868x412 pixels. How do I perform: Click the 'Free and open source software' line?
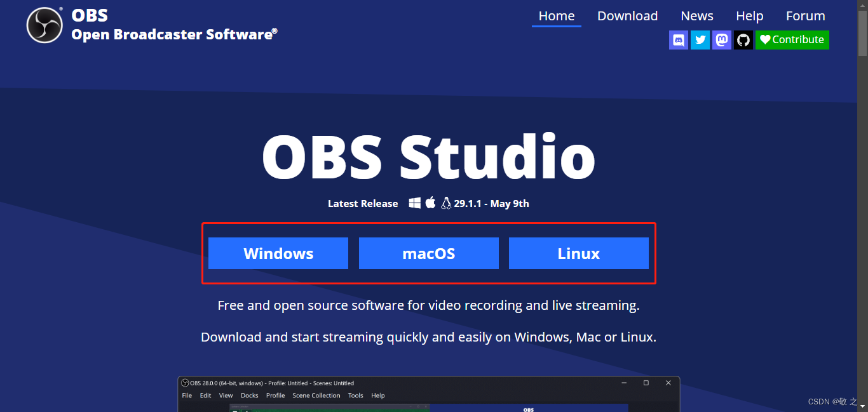click(x=429, y=305)
